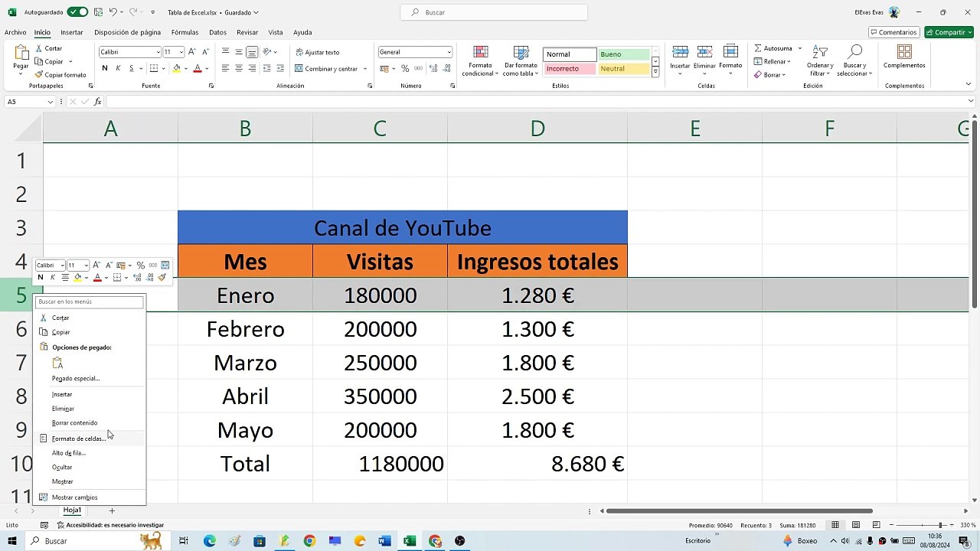Open the Calibri font dropdown in the ribbon
The width and height of the screenshot is (980, 551).
coord(158,52)
